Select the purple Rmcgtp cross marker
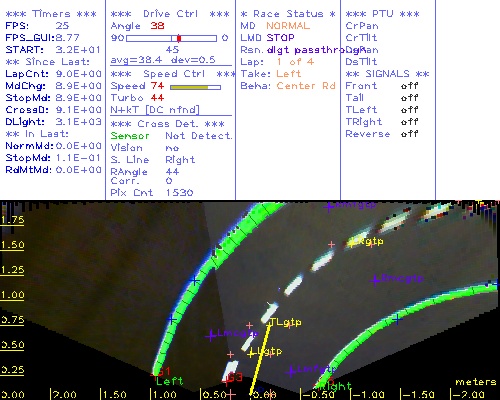The image size is (500, 400). pyautogui.click(x=375, y=280)
